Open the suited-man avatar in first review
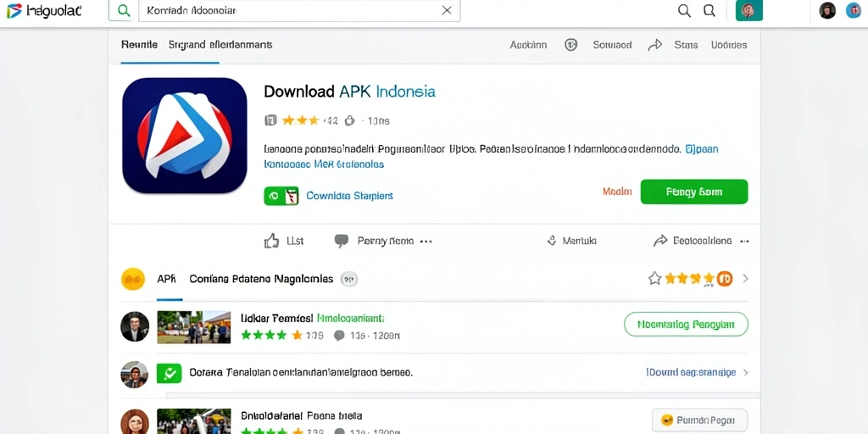Viewport: 868px width, 434px height. 135,326
